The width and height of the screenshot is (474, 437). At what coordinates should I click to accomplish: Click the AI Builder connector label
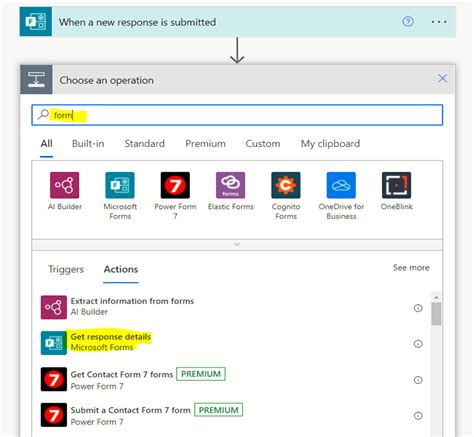pos(65,207)
